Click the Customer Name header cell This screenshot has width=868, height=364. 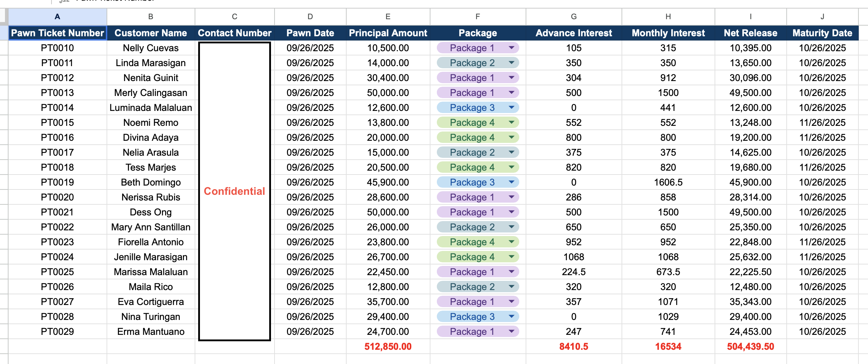click(151, 33)
